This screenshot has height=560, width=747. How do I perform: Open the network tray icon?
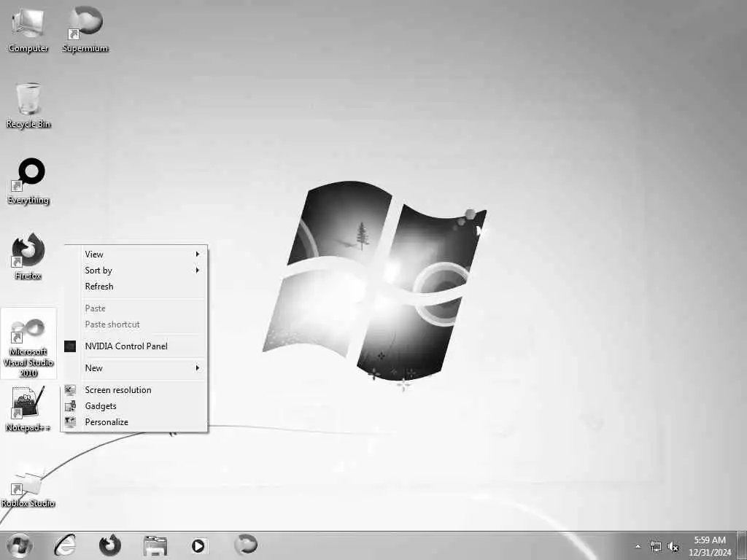click(656, 547)
